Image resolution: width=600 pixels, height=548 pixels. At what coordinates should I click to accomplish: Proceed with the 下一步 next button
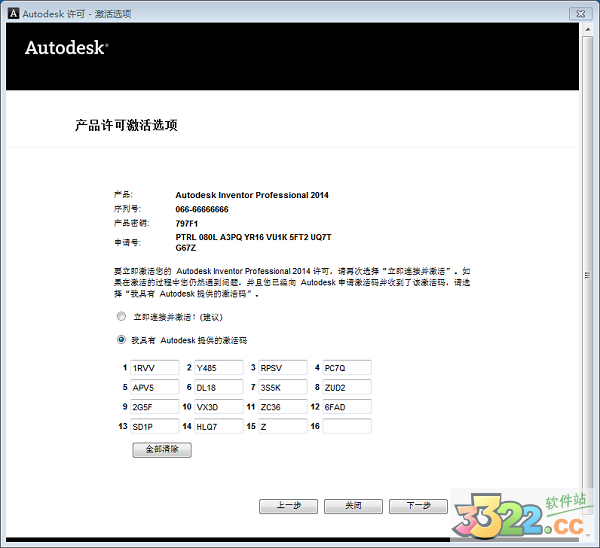point(418,506)
